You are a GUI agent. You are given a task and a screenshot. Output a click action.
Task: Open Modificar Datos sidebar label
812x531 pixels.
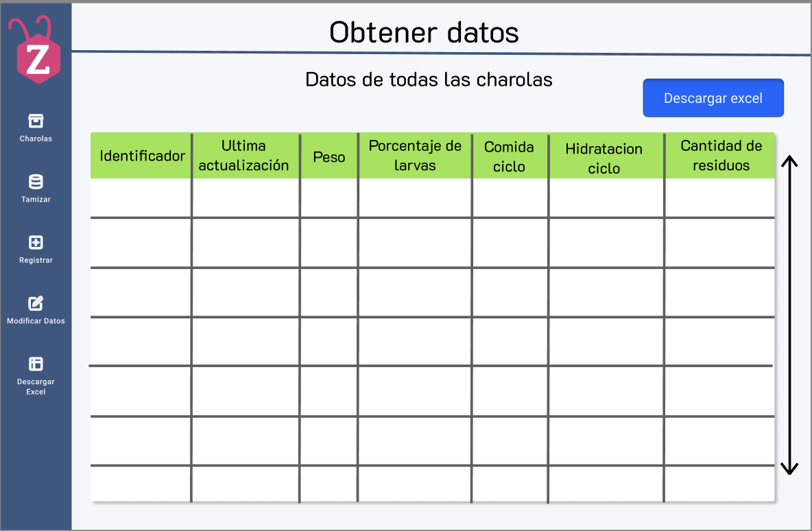point(36,320)
